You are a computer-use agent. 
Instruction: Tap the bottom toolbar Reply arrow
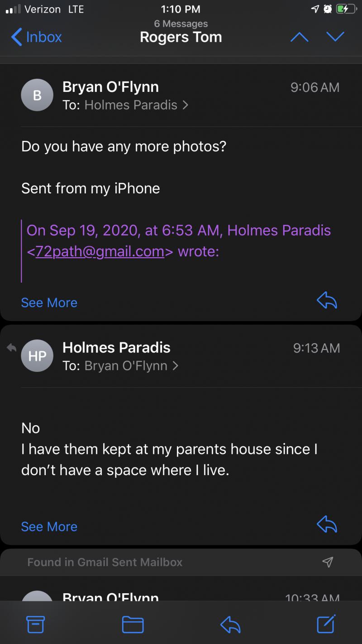[230, 625]
